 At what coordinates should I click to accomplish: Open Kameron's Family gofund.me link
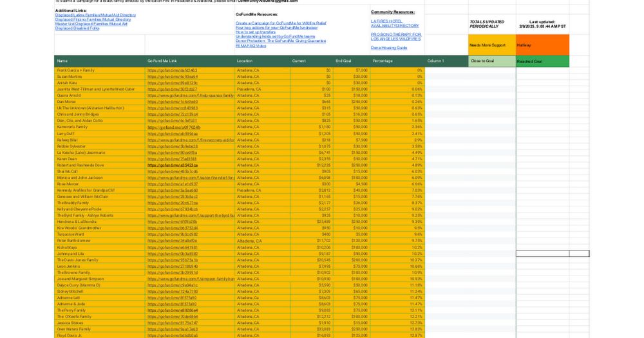[174, 127]
